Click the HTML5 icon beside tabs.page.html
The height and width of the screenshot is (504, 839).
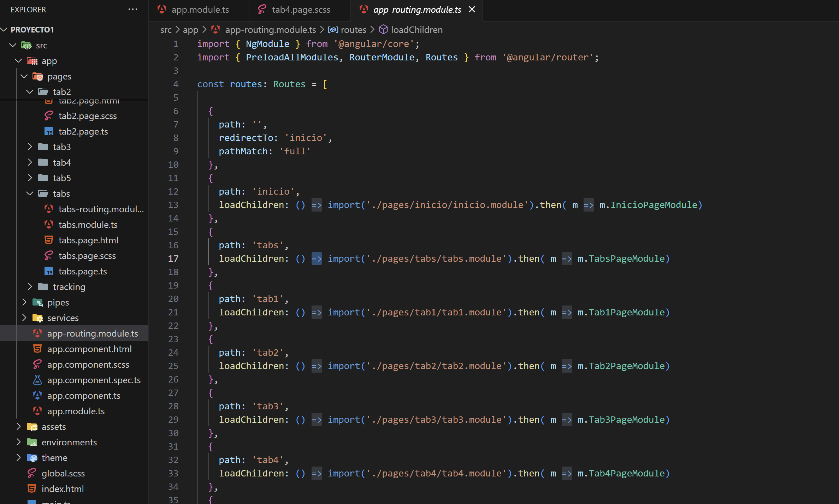pyautogui.click(x=49, y=240)
